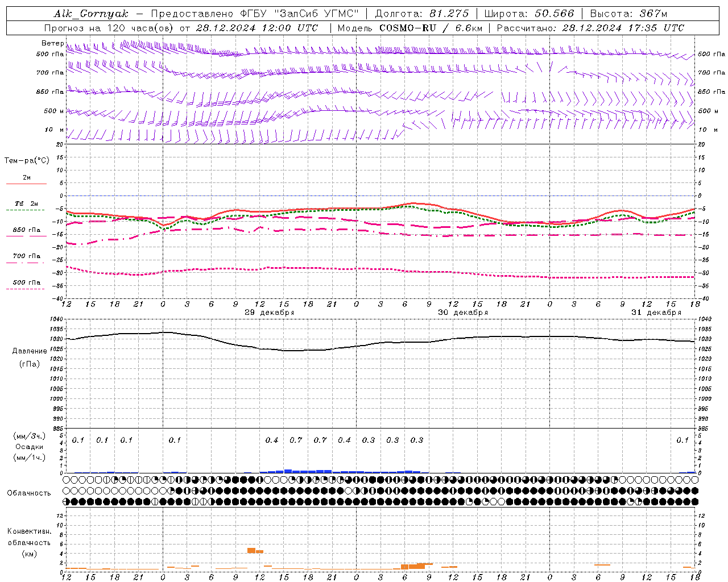728x582 pixels.
Task: Click the 0.1 precipitation value on 31 декабря
Action: point(682,440)
